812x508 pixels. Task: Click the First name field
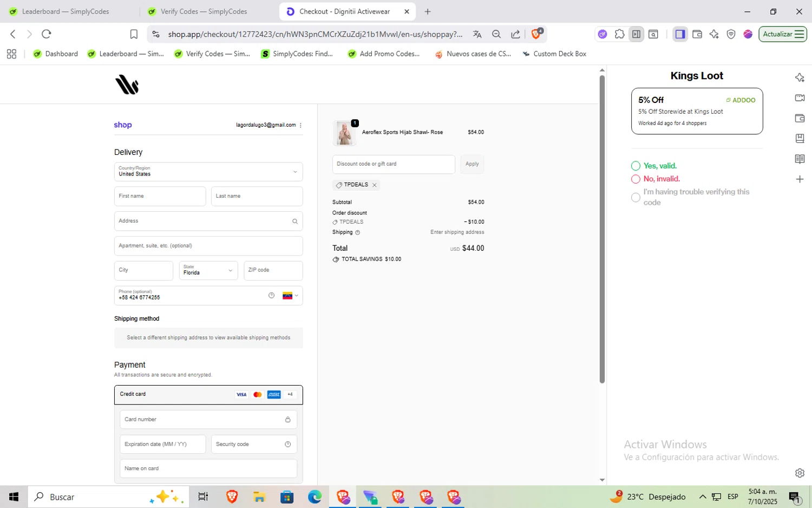(160, 196)
